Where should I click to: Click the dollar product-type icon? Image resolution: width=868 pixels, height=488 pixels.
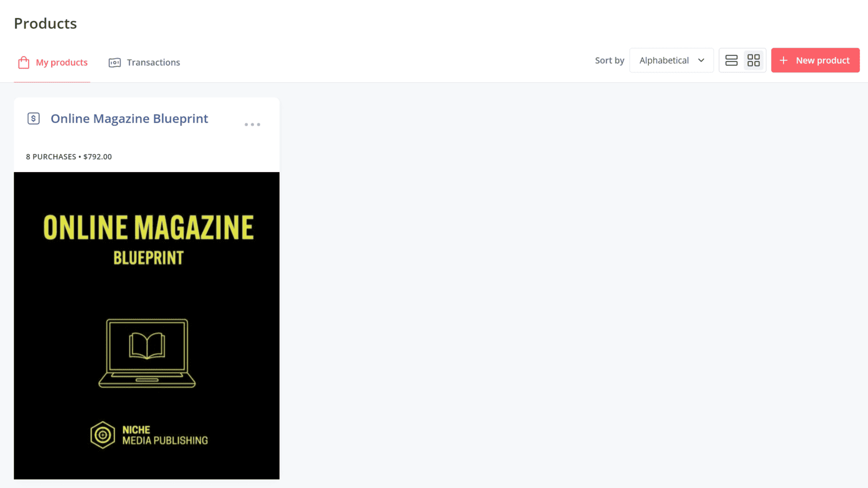34,118
